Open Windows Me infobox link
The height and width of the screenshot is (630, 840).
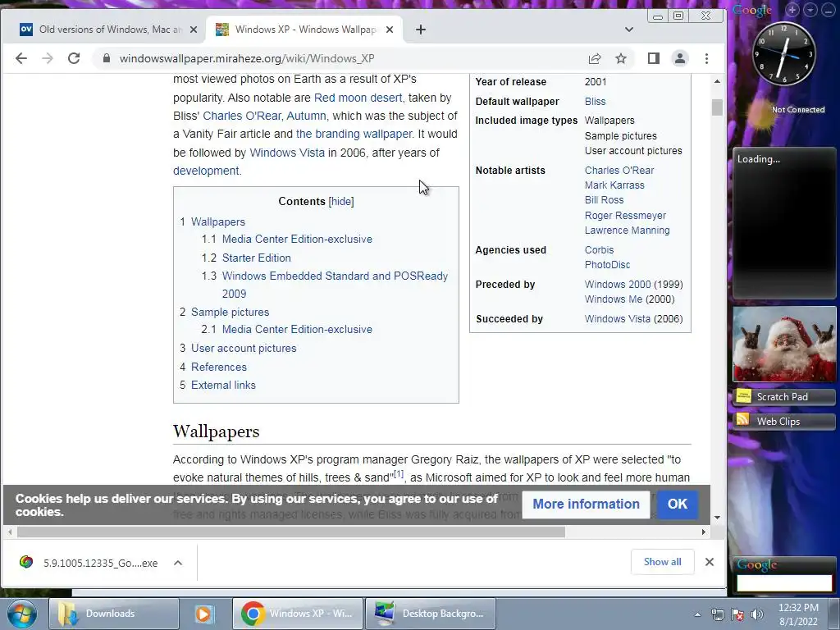(x=614, y=299)
